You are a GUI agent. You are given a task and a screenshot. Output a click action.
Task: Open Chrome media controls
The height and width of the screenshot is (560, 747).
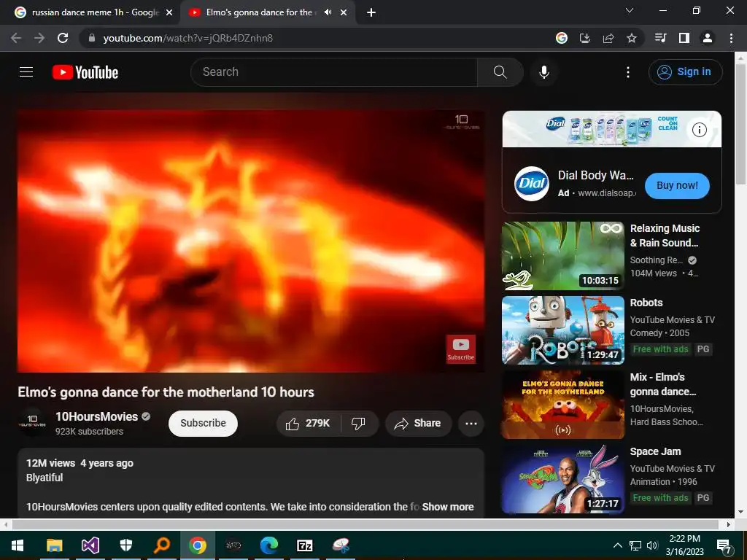point(660,38)
